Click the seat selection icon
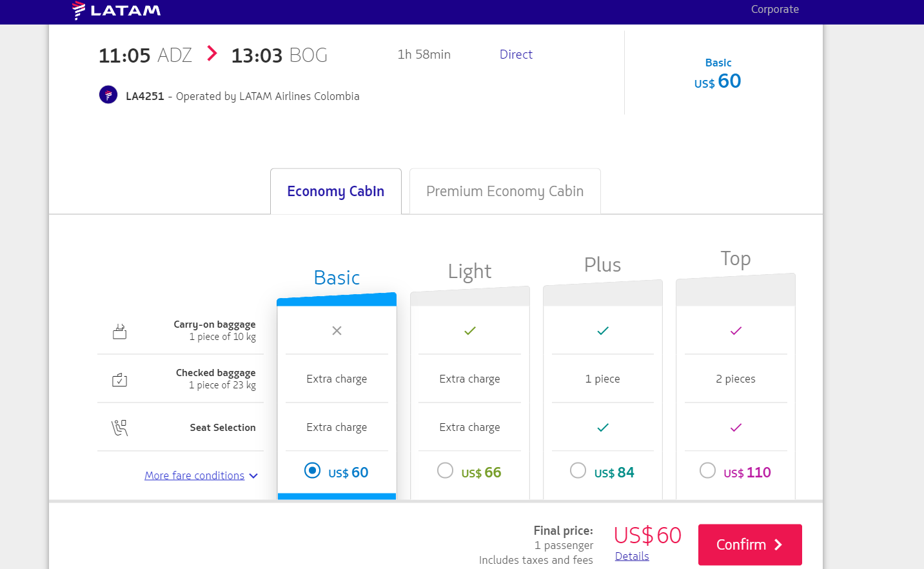The width and height of the screenshot is (924, 569). click(x=120, y=428)
